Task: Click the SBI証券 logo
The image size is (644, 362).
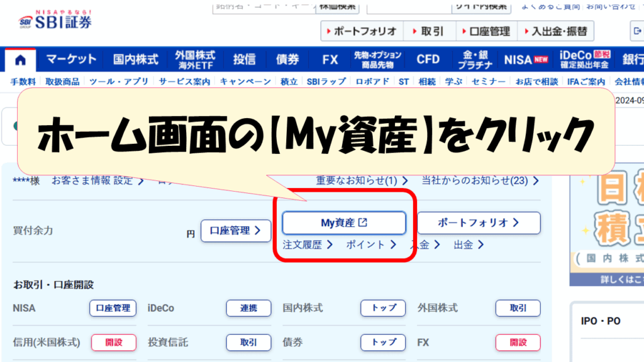Action: 55,20
